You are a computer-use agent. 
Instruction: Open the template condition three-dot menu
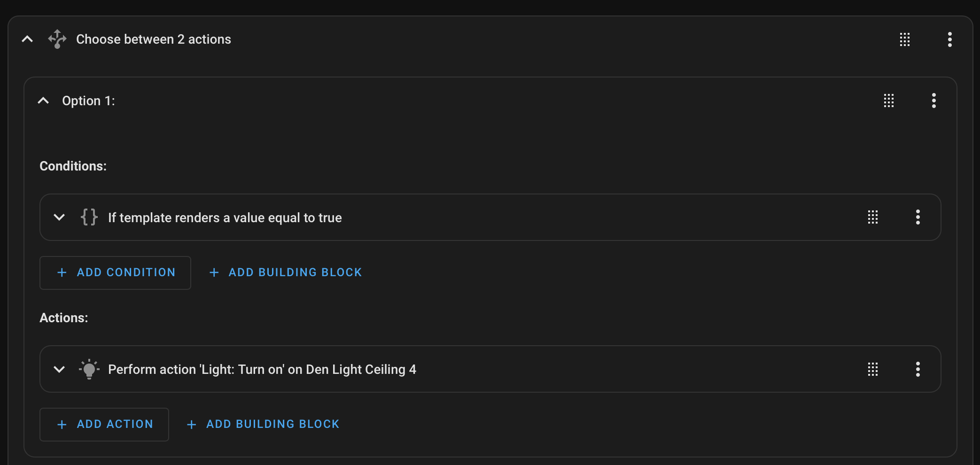pos(918,217)
